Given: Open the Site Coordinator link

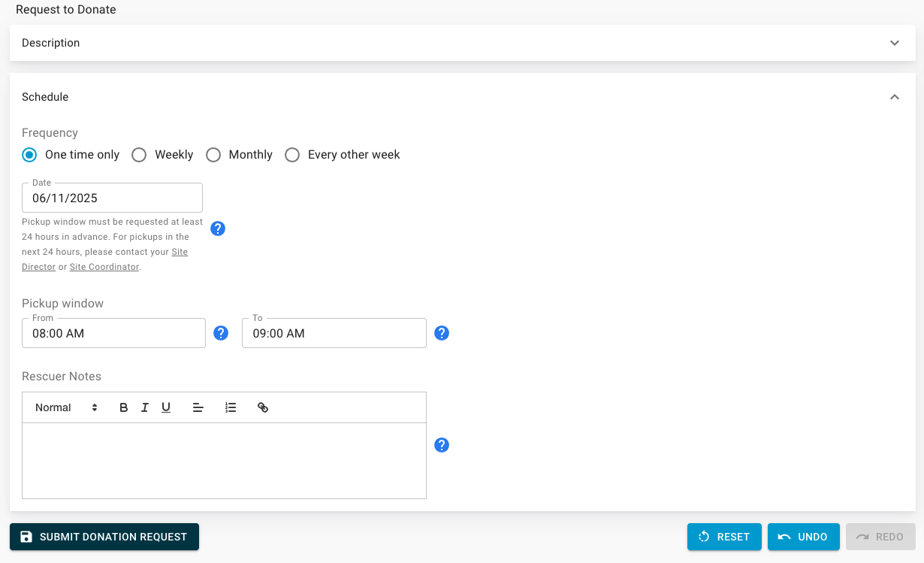Looking at the screenshot, I should click(104, 267).
